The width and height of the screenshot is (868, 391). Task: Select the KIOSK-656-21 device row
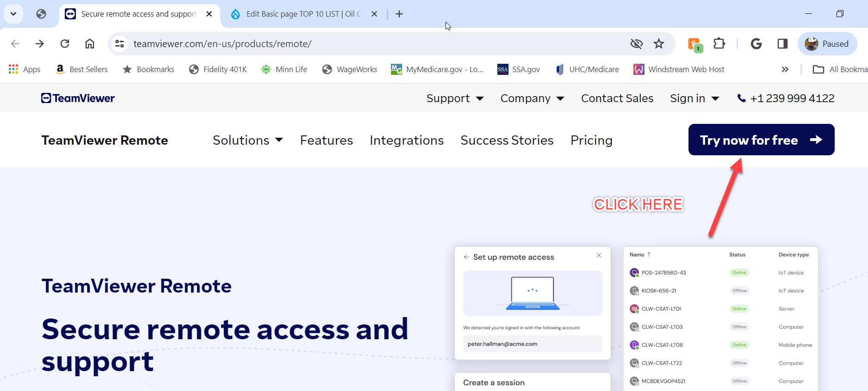click(721, 291)
